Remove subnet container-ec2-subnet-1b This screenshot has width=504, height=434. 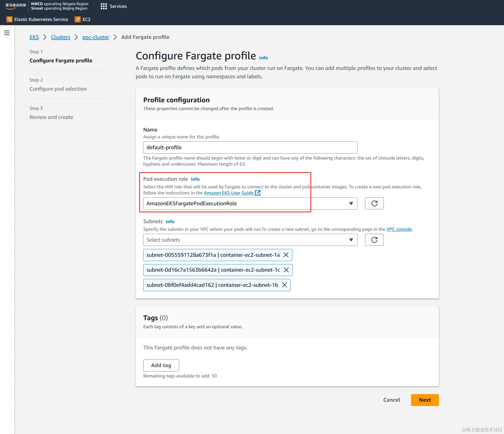coord(284,285)
